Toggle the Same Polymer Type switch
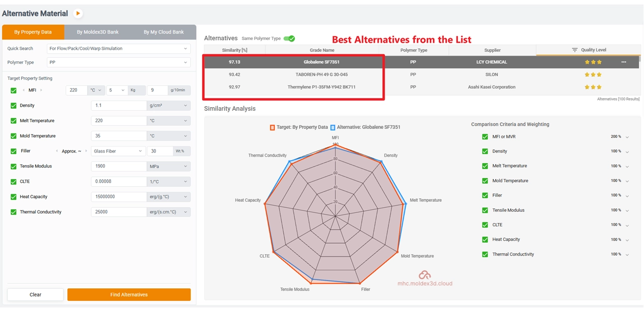Screen dimensions: 644x312 click(x=289, y=39)
